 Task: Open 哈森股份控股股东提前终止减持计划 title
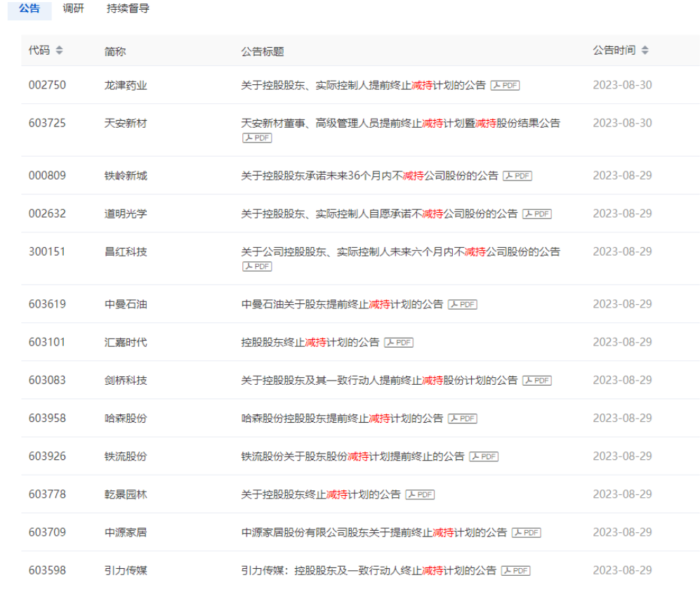(x=342, y=419)
